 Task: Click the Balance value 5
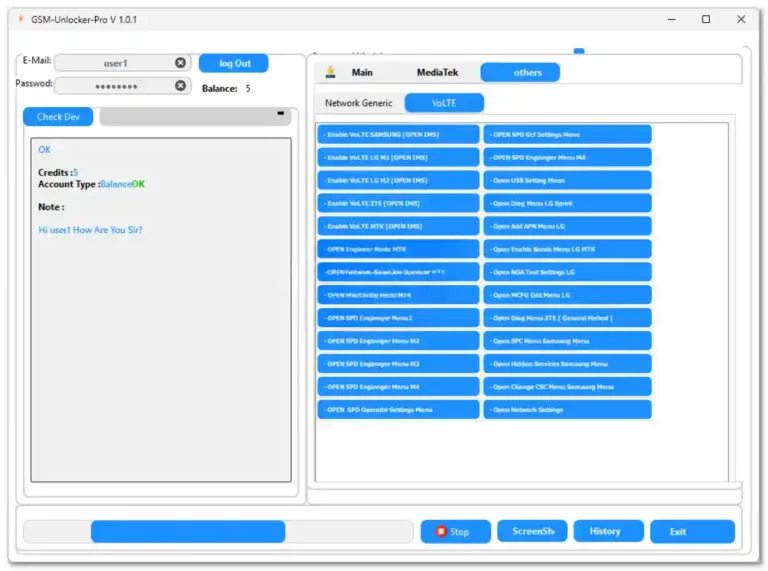248,89
